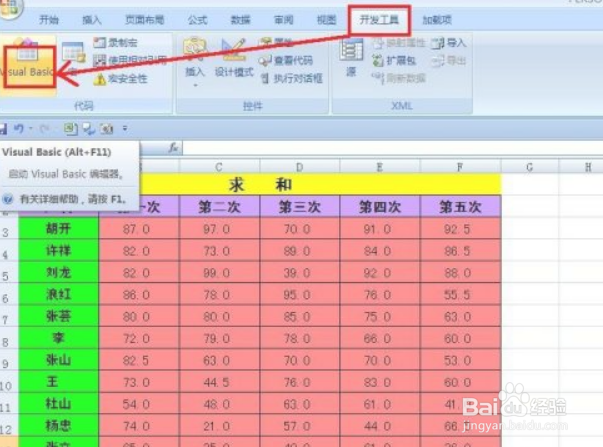Toggle Use Relative References (使用相对引用)
Image resolution: width=603 pixels, height=447 pixels.
click(130, 60)
